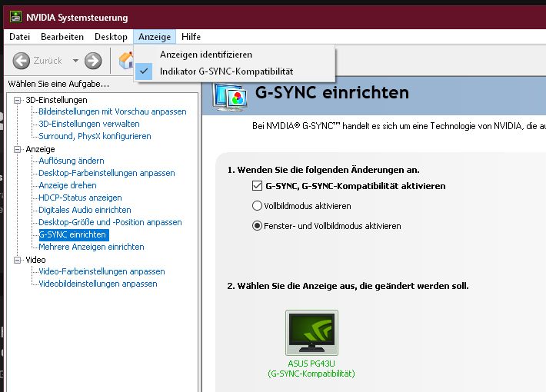Image resolution: width=546 pixels, height=392 pixels.
Task: Open Anzeige drehen
Action: [68, 185]
